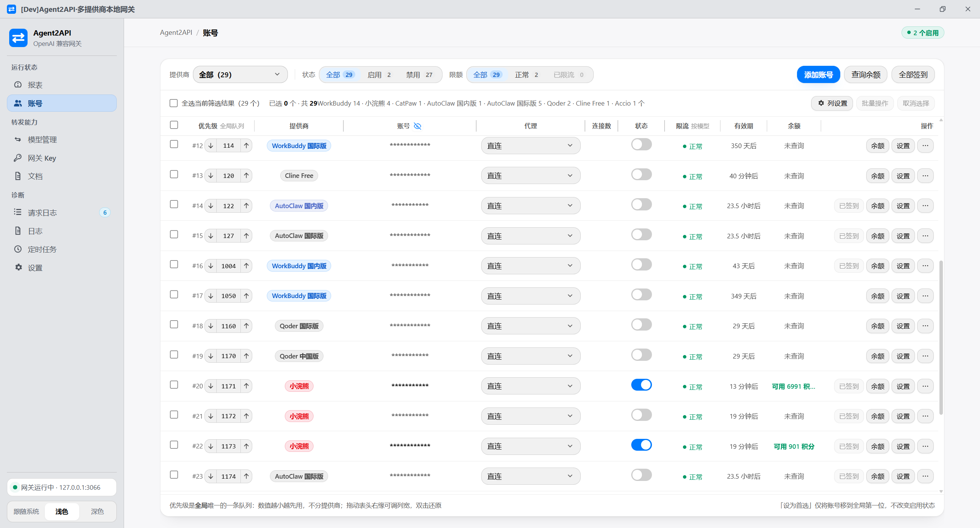Filter quota by 正常 2
980x528 pixels.
point(526,75)
